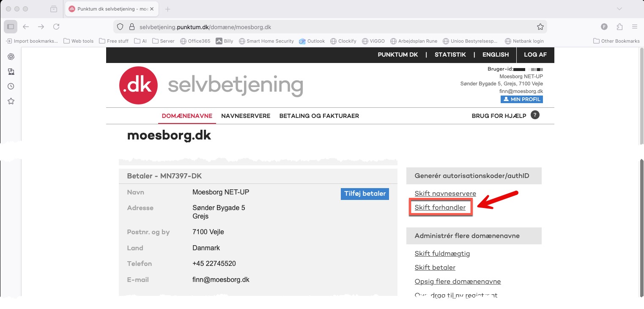This screenshot has height=309, width=644.
Task: Open the Clockify bookmark
Action: pos(343,41)
